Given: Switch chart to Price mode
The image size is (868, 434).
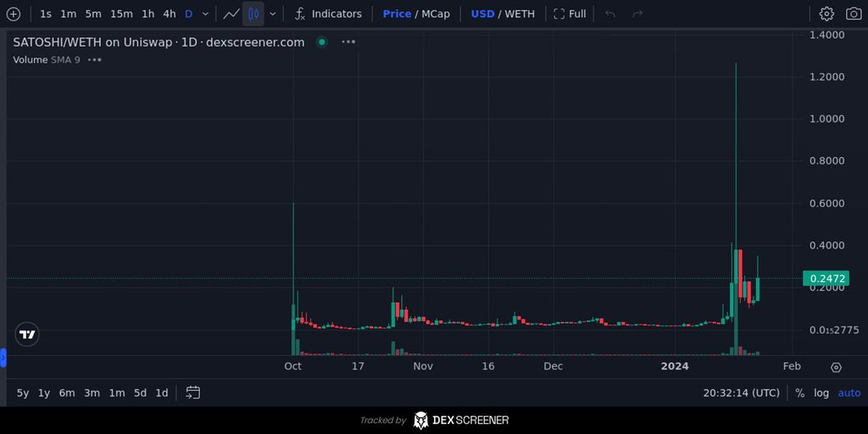Looking at the screenshot, I should [x=397, y=14].
